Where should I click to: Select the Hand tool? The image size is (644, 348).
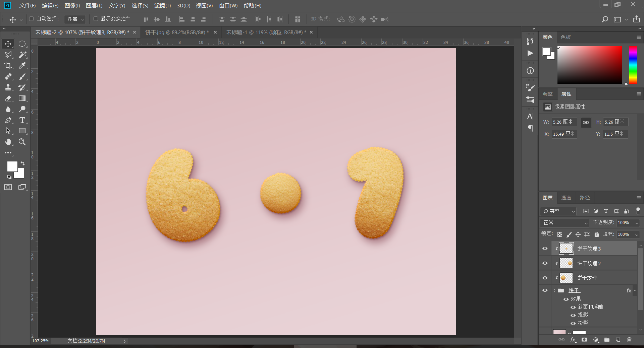click(8, 142)
